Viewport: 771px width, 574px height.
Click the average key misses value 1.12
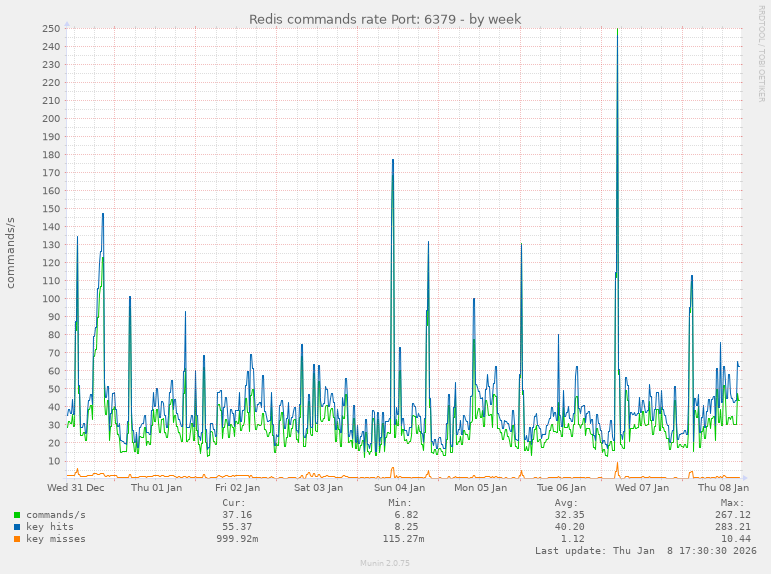click(572, 539)
